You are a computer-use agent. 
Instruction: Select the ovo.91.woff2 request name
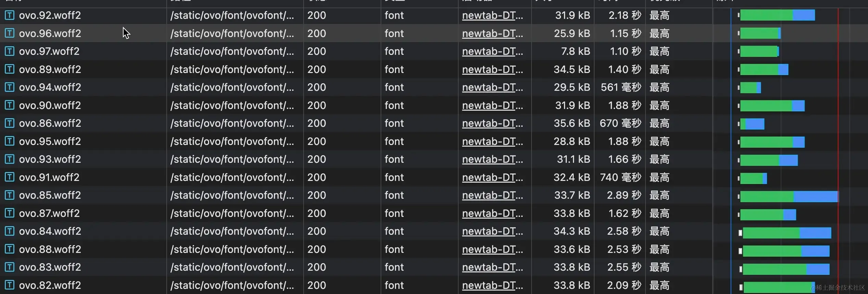[49, 177]
